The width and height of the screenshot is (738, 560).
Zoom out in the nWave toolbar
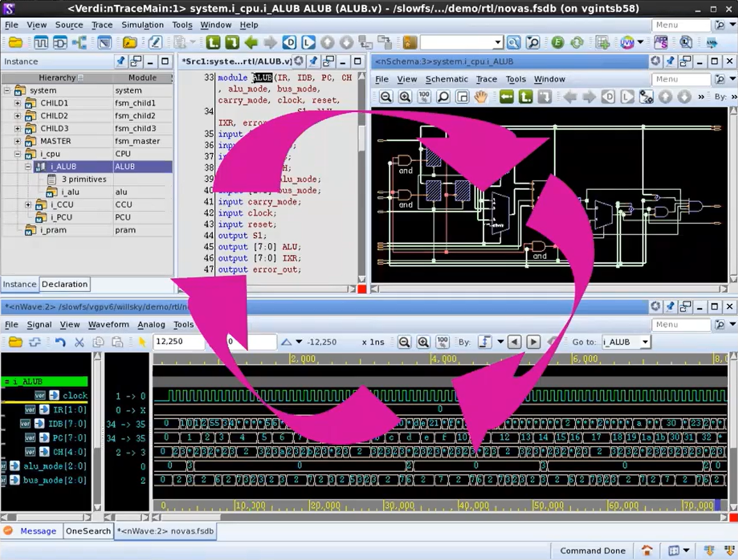coord(404,342)
